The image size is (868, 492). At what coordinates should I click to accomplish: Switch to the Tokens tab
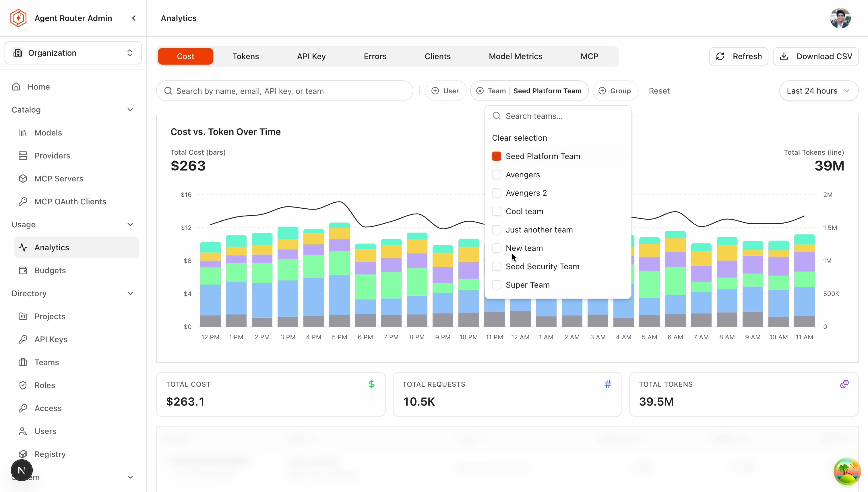coord(246,57)
